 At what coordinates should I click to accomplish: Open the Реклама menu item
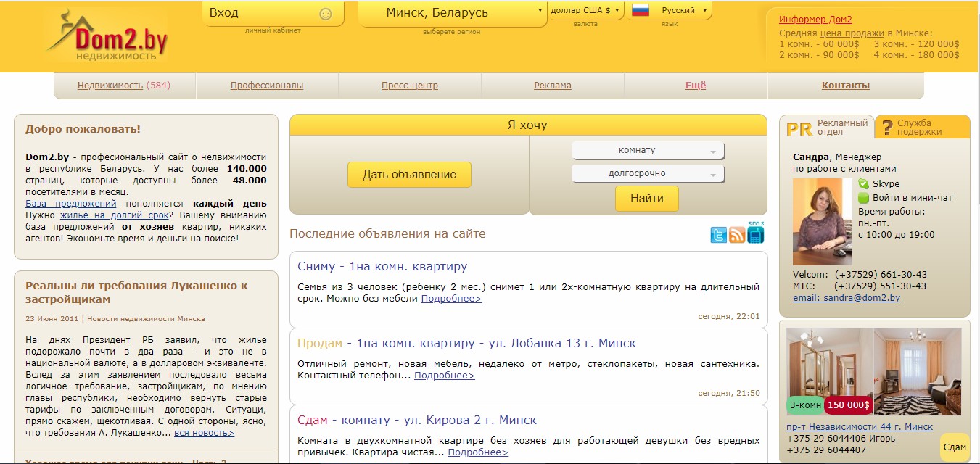coord(553,86)
